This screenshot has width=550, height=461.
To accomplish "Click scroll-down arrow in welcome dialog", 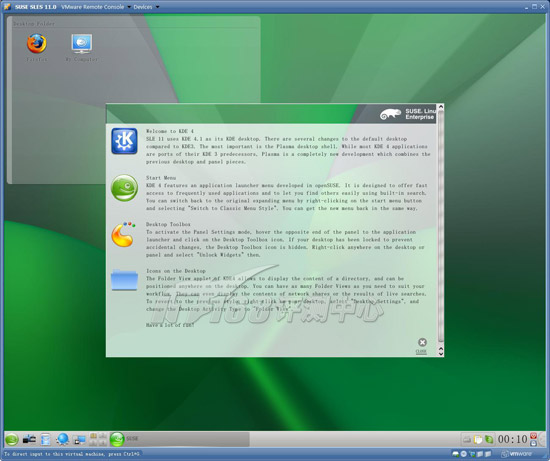I will click(x=441, y=353).
